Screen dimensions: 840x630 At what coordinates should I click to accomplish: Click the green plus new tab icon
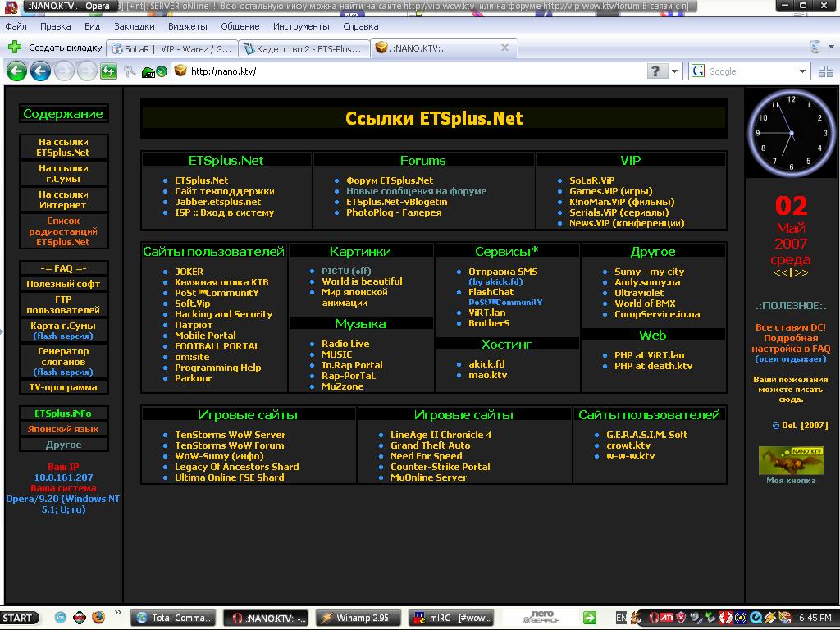click(x=15, y=48)
